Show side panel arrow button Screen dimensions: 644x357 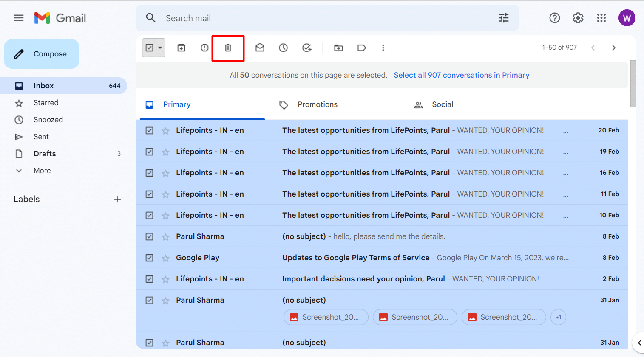pos(639,343)
